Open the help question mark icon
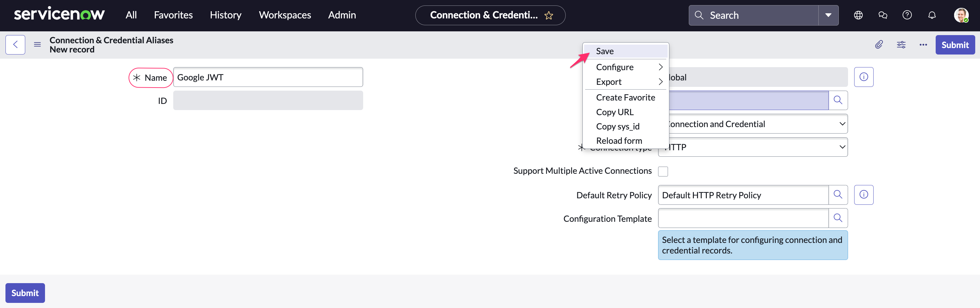This screenshot has width=980, height=308. (907, 15)
